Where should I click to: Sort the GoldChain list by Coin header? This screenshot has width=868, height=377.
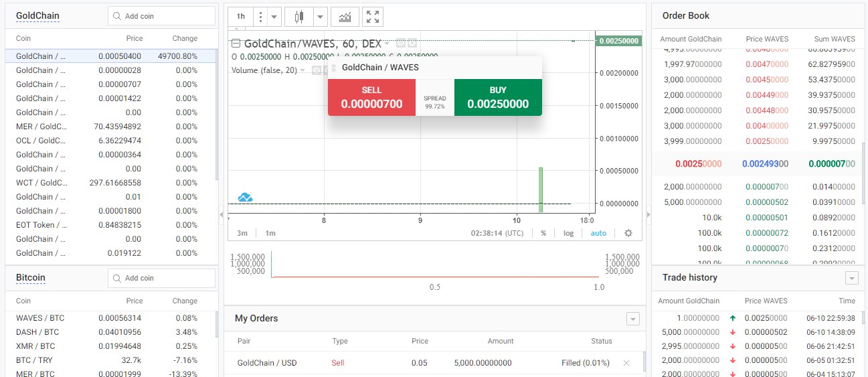tap(23, 39)
